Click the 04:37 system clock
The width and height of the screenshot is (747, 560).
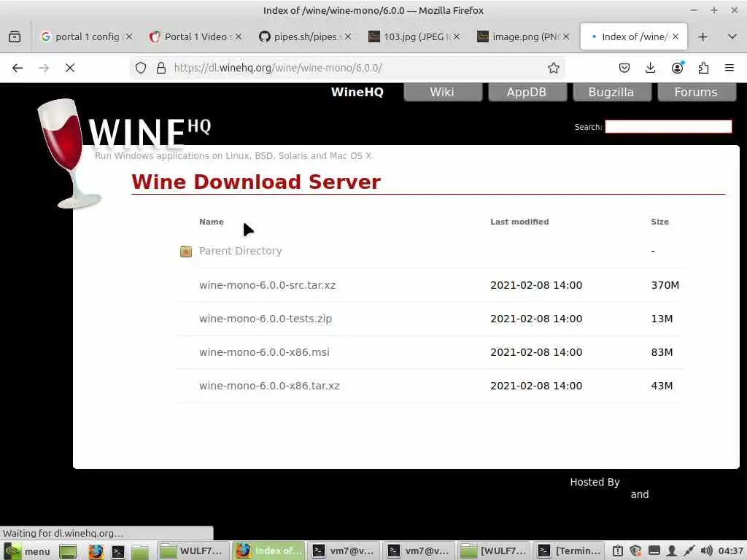pos(730,551)
